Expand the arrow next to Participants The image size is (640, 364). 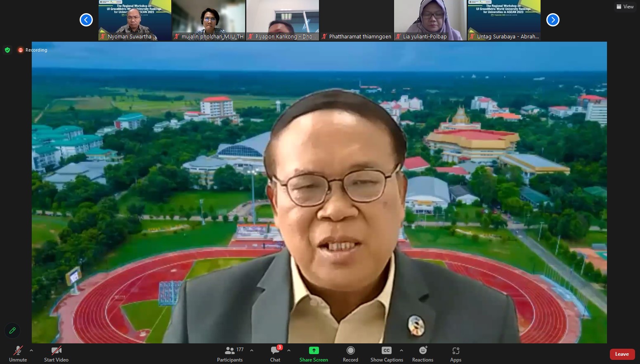coord(252,350)
